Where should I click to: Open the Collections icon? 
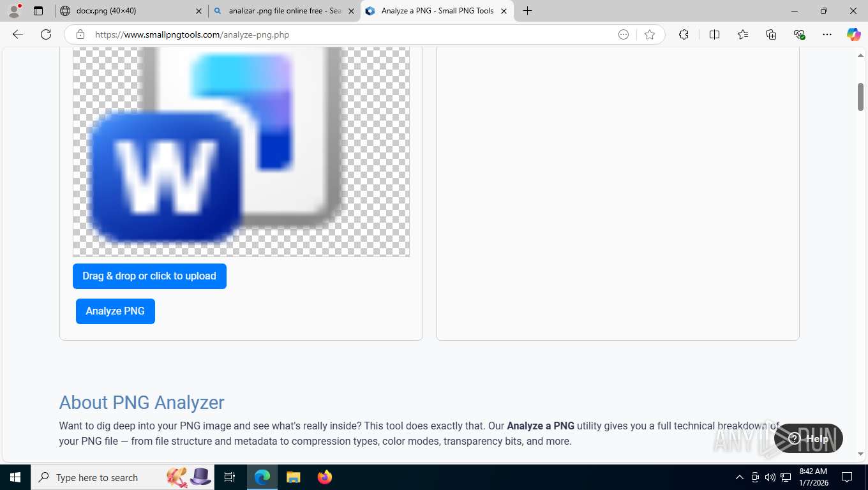click(771, 34)
